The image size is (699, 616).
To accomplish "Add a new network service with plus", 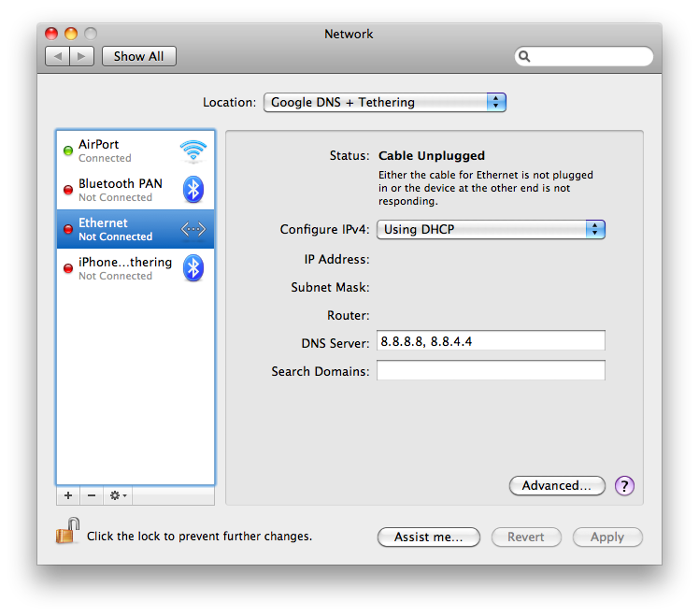I will pyautogui.click(x=68, y=495).
